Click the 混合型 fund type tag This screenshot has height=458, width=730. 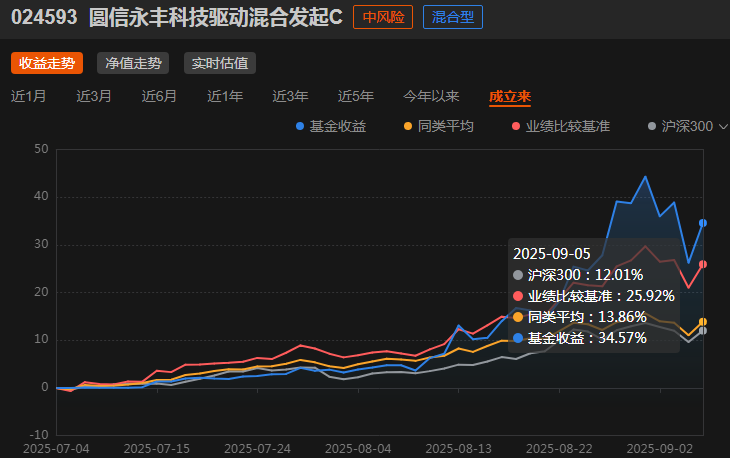tap(453, 17)
